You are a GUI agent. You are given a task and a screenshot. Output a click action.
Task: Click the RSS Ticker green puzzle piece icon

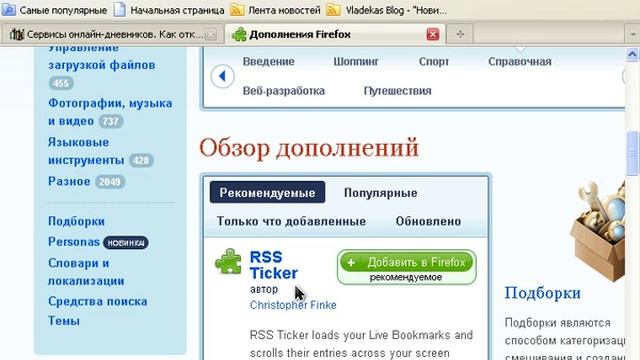coord(229,262)
